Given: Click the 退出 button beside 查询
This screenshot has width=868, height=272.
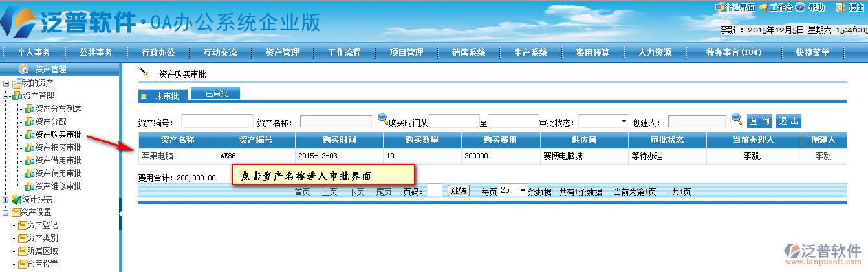Looking at the screenshot, I should click(788, 121).
